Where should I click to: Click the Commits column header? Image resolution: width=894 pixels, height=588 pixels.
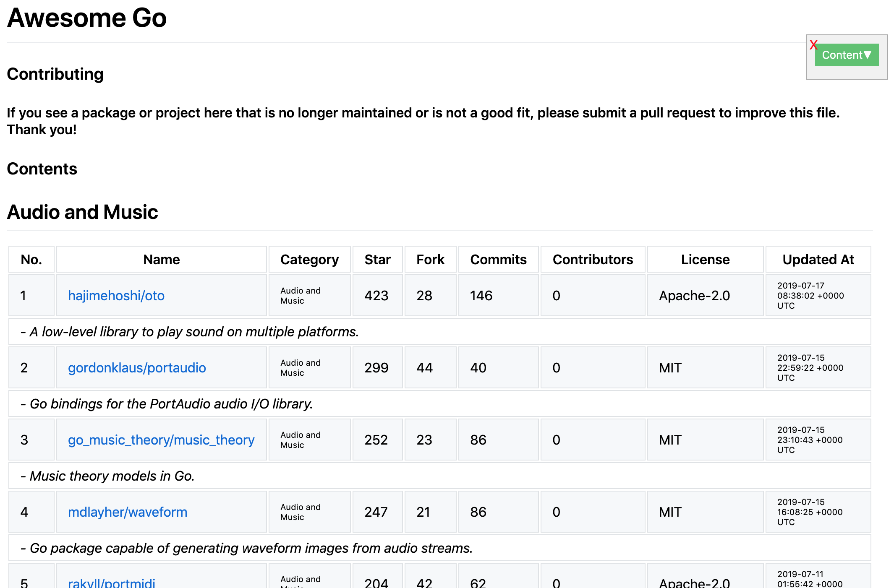pyautogui.click(x=498, y=260)
